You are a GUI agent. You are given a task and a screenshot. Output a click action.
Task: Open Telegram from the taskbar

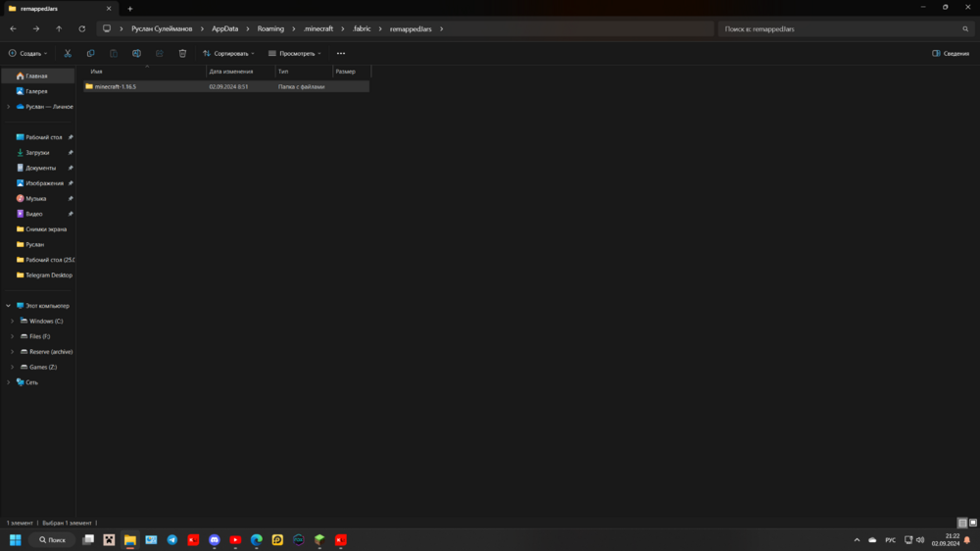click(172, 540)
